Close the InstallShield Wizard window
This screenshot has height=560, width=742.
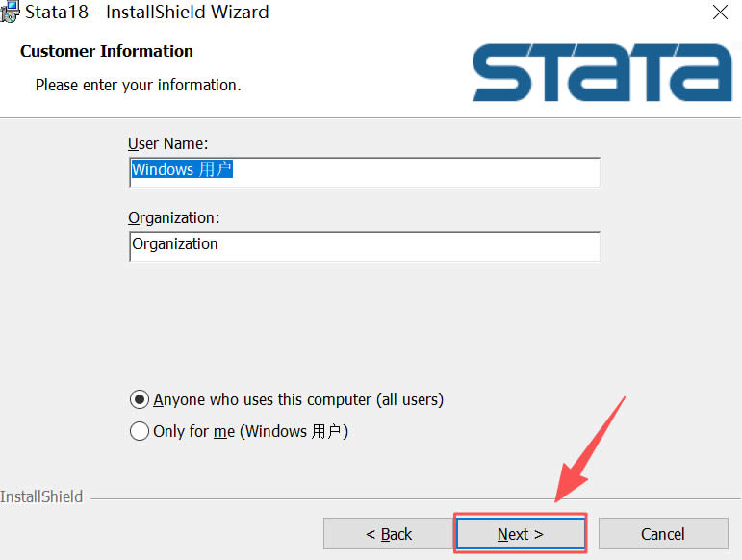point(719,13)
